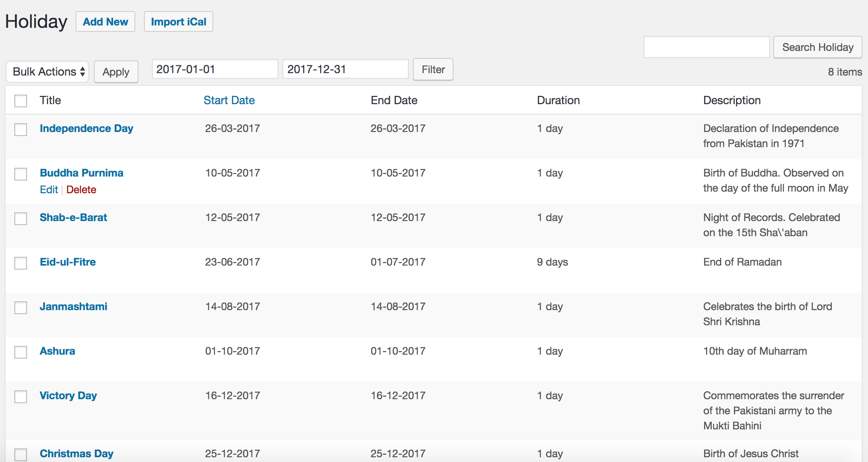The height and width of the screenshot is (462, 868).
Task: Check the Shab-e-Barat row checkbox
Action: [x=21, y=218]
